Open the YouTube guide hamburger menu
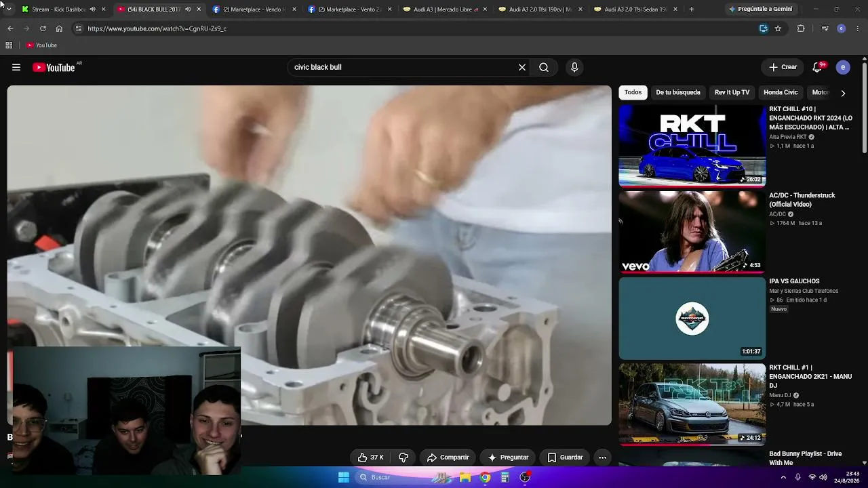 [x=16, y=67]
